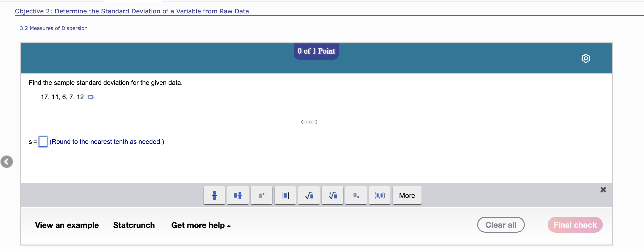Open View an example
The width and height of the screenshot is (644, 249).
(x=67, y=225)
